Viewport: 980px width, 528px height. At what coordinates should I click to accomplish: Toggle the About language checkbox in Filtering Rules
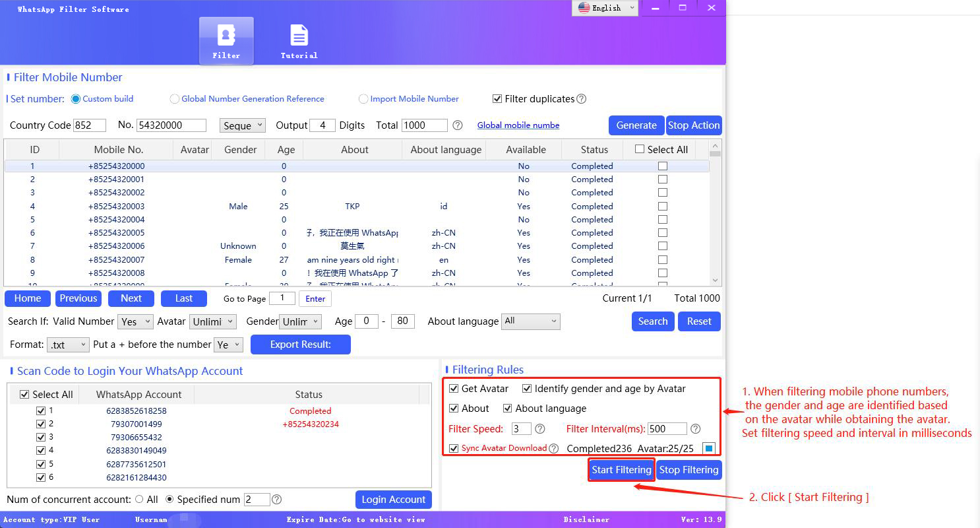click(508, 409)
